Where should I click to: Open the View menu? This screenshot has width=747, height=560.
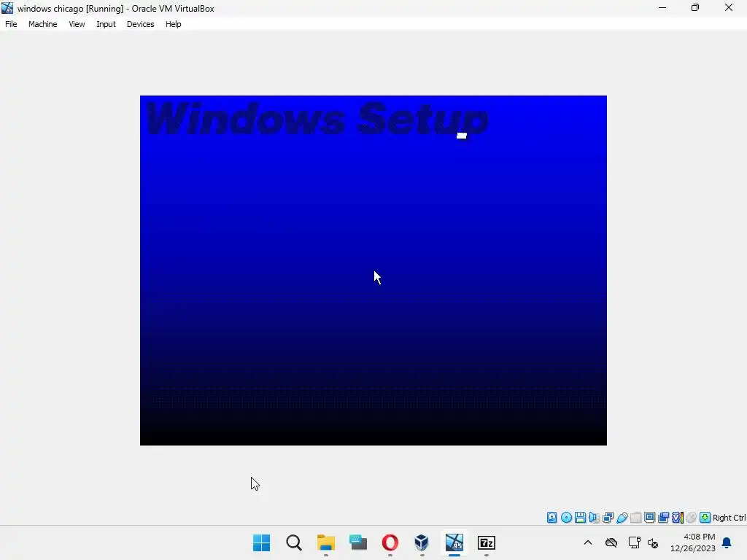77,24
